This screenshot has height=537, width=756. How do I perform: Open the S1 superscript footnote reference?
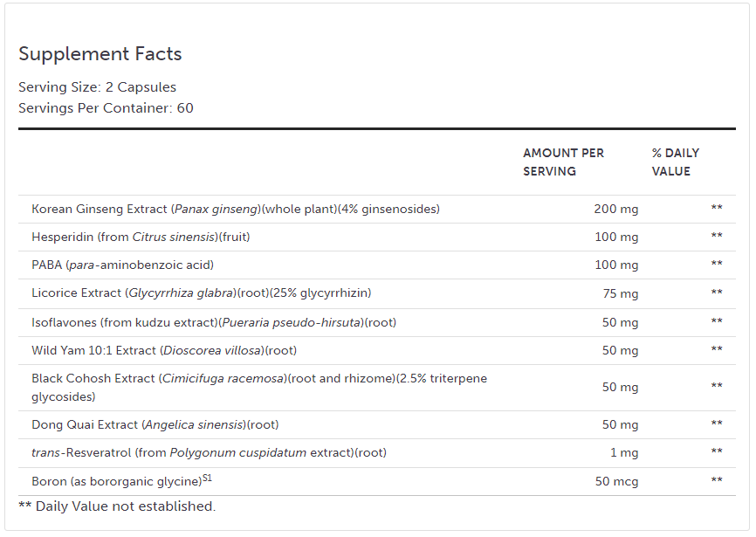pyautogui.click(x=207, y=478)
